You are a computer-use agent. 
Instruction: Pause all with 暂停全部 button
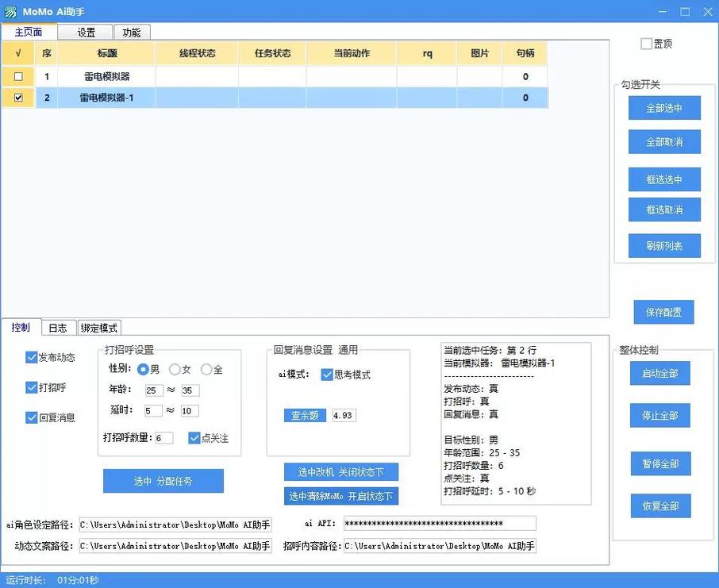(660, 463)
